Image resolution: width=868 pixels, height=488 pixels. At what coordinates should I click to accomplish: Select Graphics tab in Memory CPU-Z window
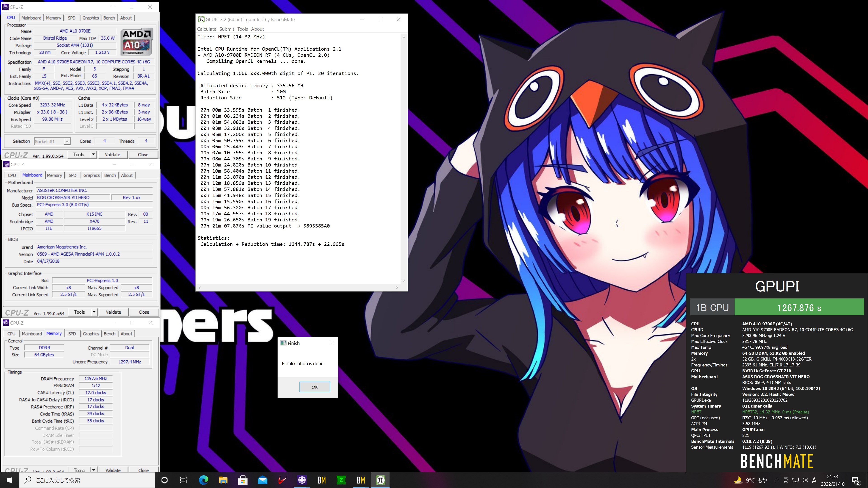91,334
